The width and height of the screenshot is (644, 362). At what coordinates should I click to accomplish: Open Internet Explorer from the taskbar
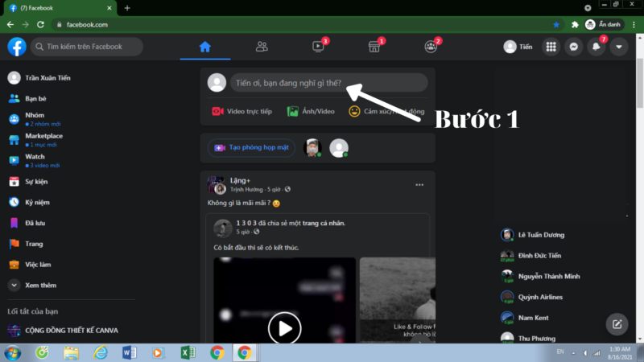coord(100,353)
